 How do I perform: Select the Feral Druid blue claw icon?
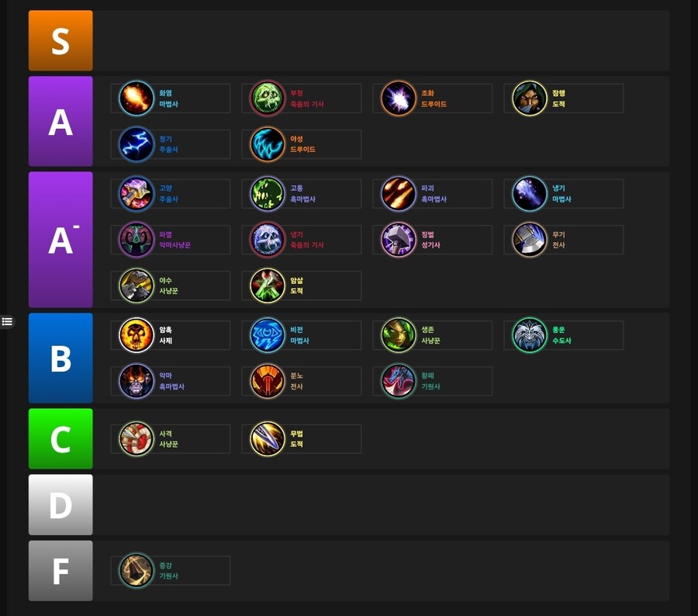click(x=267, y=144)
